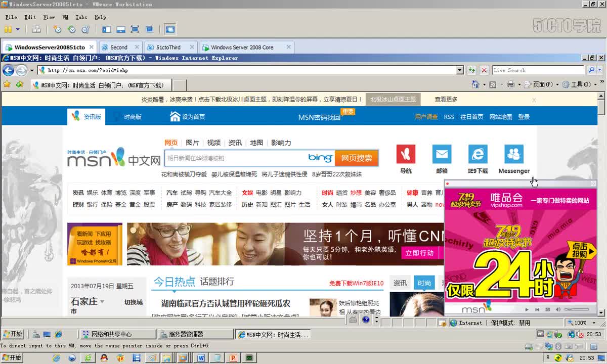Screen dimensions: 607x364
Task: Click the empty new tab button in IE
Action: click(x=180, y=85)
